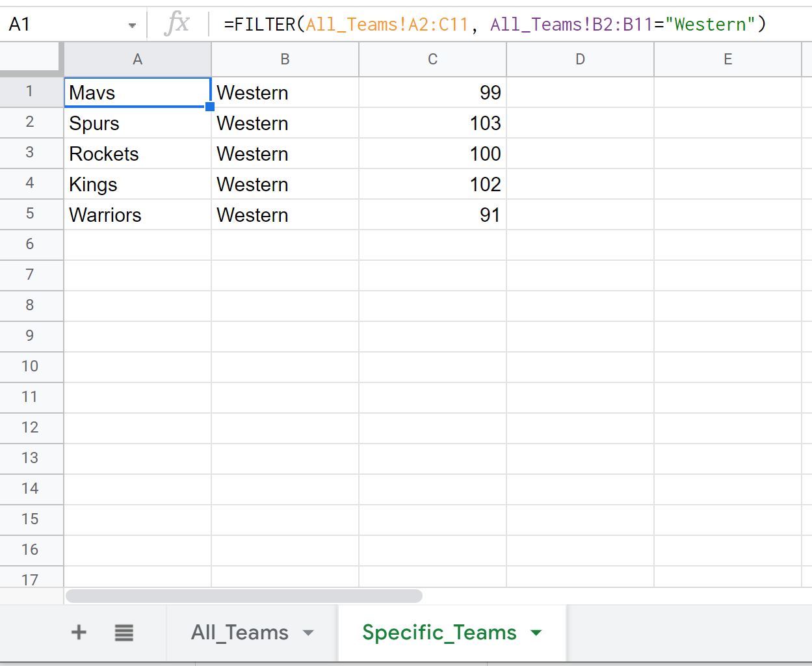Click Western cell in Mavs row
The width and height of the screenshot is (812, 666).
click(285, 92)
